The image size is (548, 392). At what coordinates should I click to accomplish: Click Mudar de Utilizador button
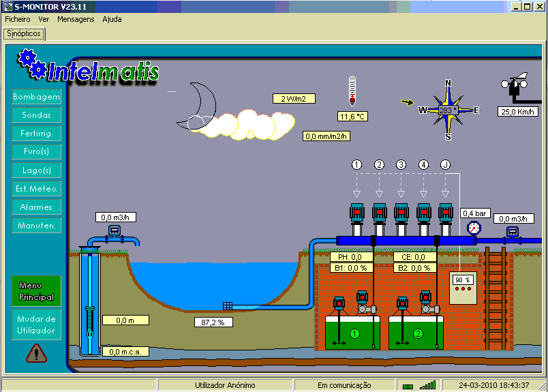[36, 325]
